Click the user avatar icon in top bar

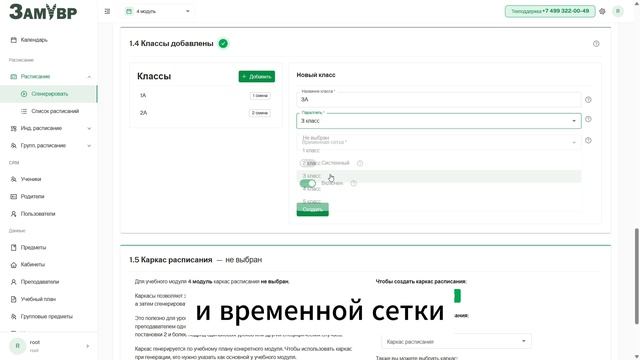click(618, 11)
